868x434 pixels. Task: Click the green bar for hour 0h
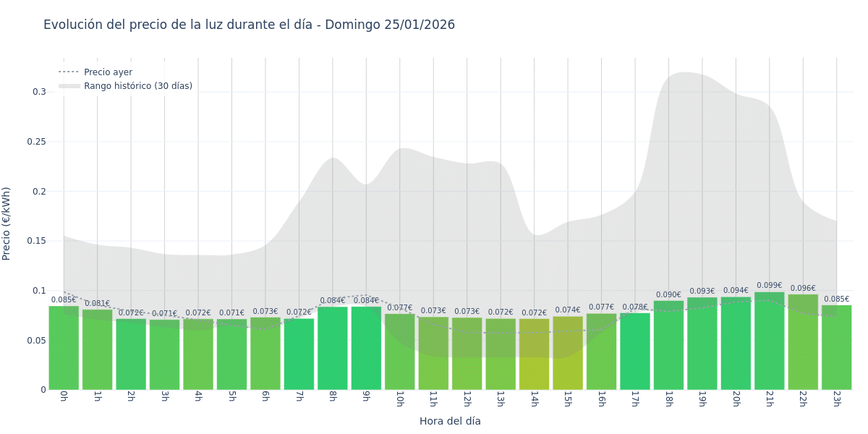(64, 349)
